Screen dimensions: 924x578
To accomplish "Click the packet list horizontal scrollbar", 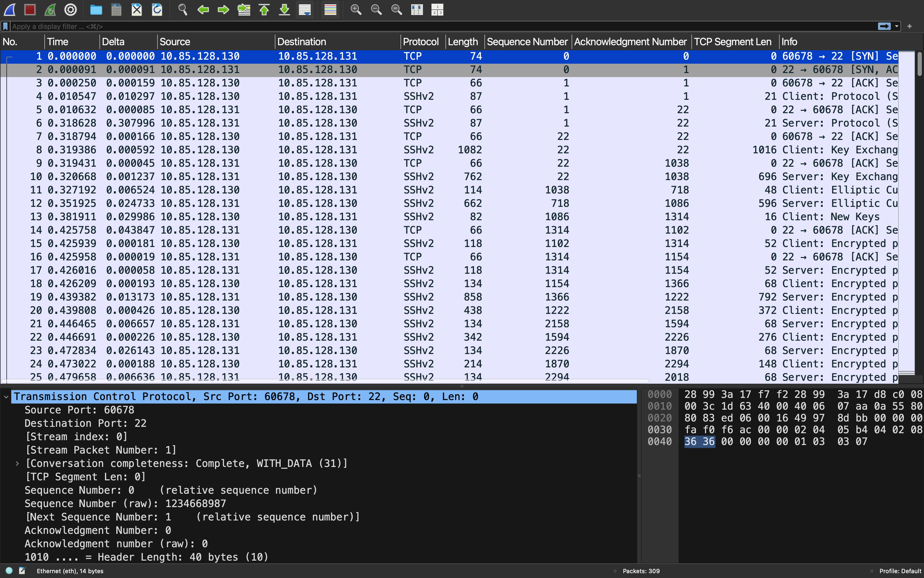I will (x=325, y=381).
